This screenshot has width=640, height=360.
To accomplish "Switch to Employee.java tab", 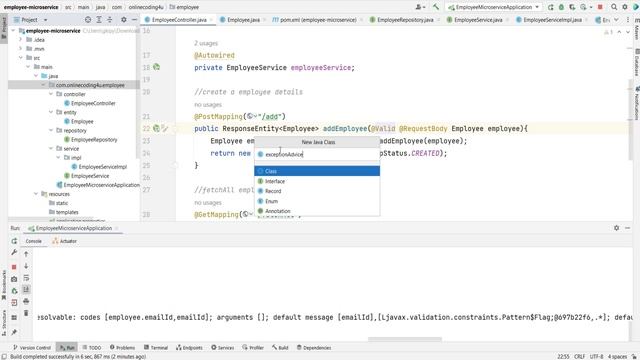I will tap(243, 20).
